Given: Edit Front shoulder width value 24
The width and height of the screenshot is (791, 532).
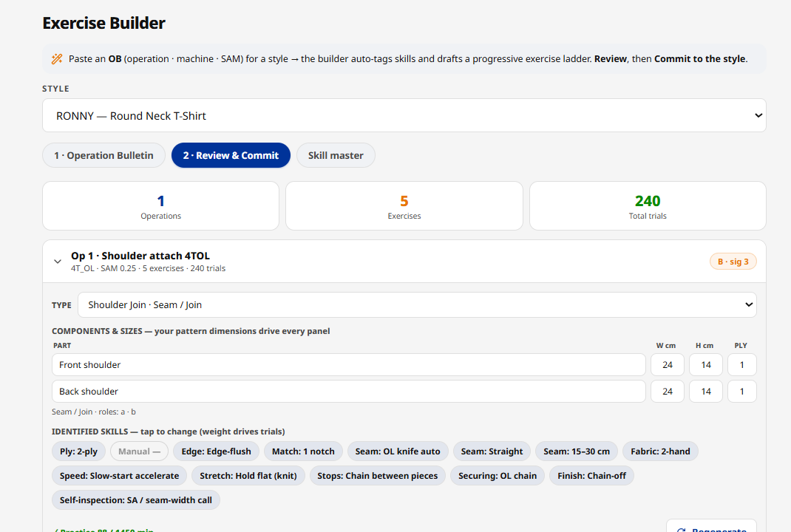Looking at the screenshot, I should [668, 364].
